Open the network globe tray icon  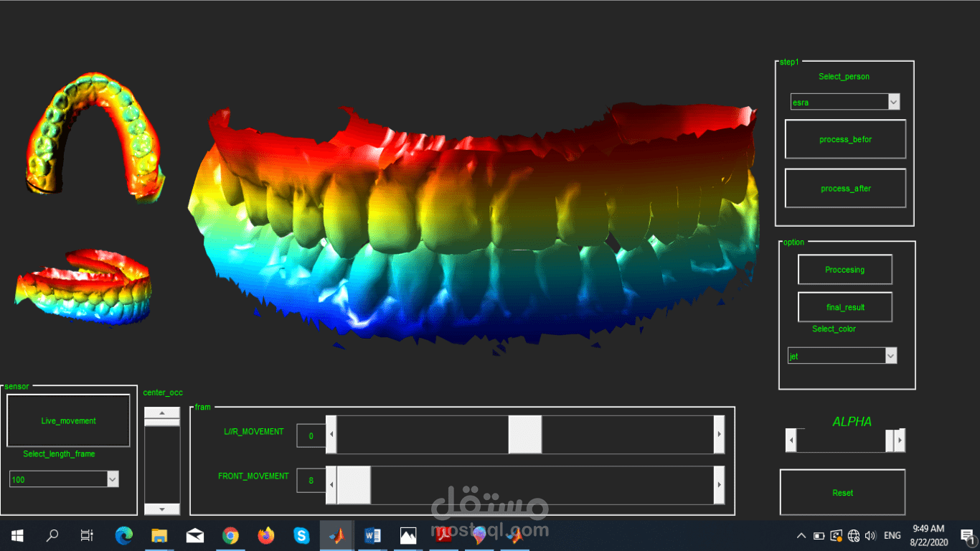pyautogui.click(x=854, y=536)
